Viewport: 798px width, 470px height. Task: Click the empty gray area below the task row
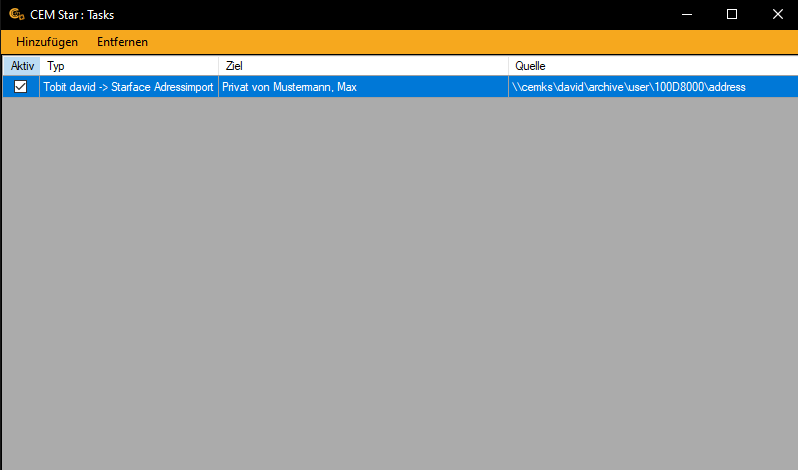[x=400, y=280]
